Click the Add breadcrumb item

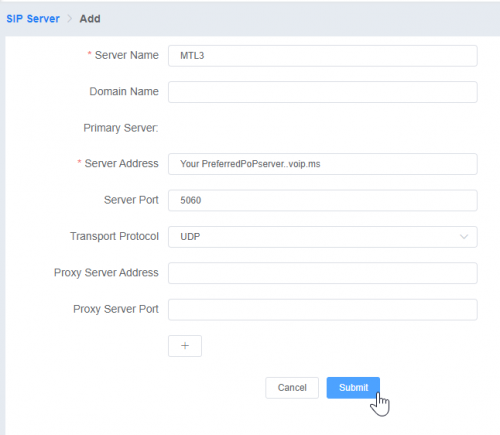90,19
